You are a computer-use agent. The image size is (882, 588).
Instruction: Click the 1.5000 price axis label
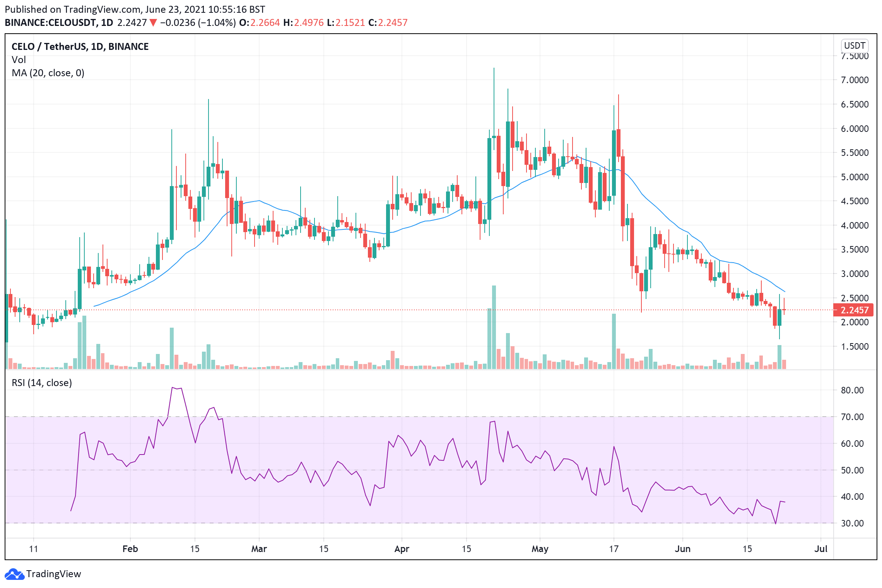coord(855,347)
